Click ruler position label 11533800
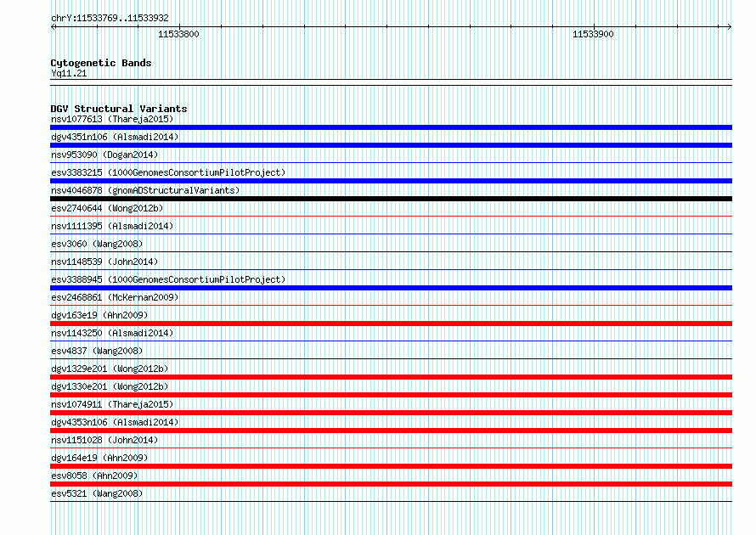 [178, 34]
